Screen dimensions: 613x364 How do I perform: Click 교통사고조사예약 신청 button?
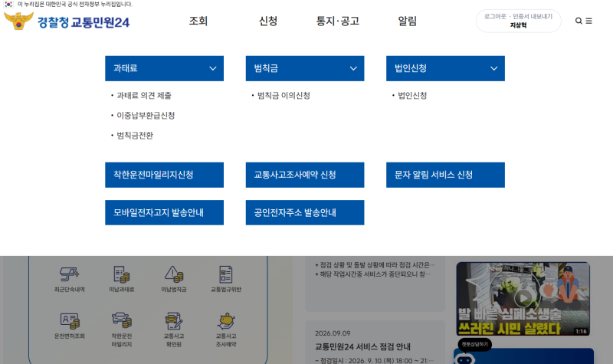pos(305,175)
